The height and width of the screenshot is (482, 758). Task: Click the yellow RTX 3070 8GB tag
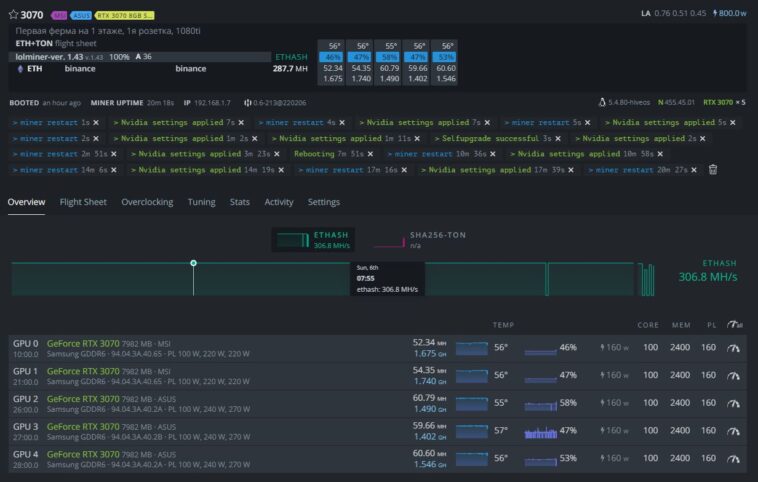(125, 15)
